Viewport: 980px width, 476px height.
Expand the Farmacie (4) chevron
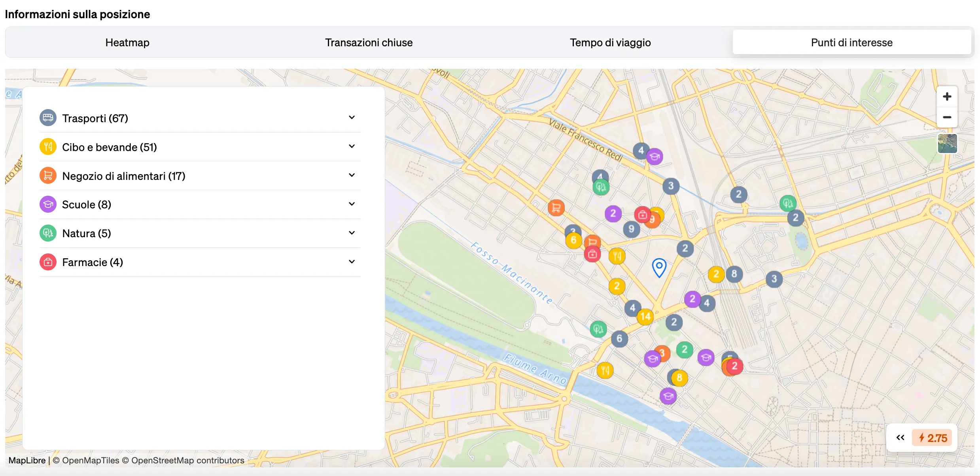pyautogui.click(x=352, y=262)
